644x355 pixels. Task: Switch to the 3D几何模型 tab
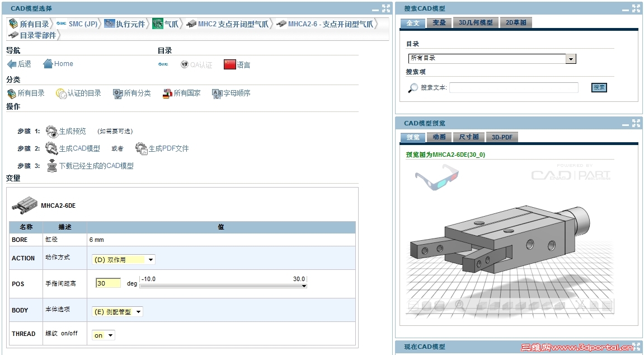pos(476,23)
